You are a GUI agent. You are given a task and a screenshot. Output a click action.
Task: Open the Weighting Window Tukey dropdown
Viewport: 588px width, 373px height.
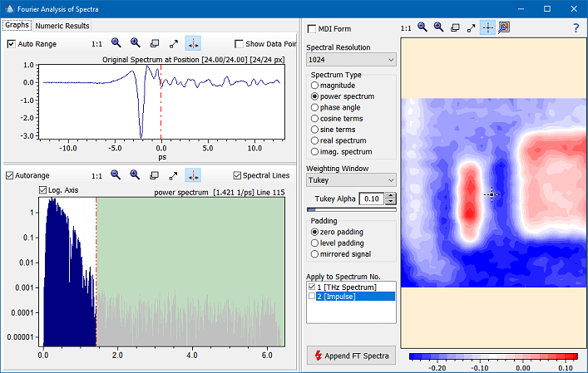pos(351,180)
